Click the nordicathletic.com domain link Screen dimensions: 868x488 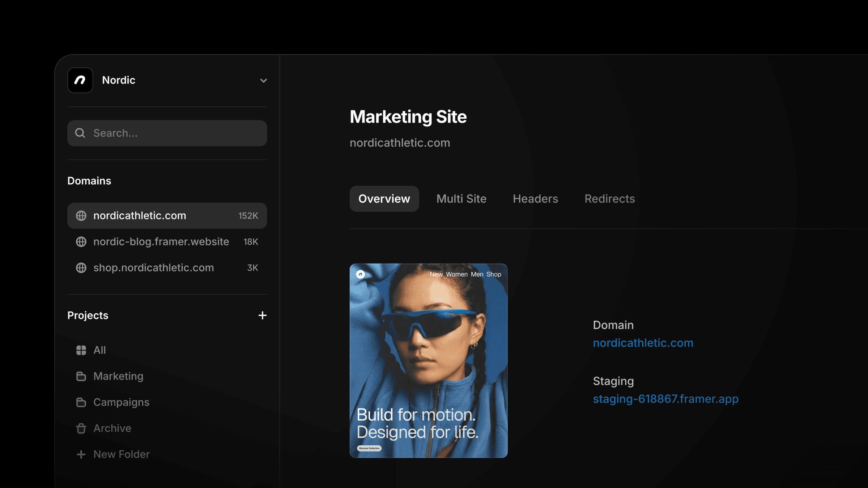click(x=643, y=343)
